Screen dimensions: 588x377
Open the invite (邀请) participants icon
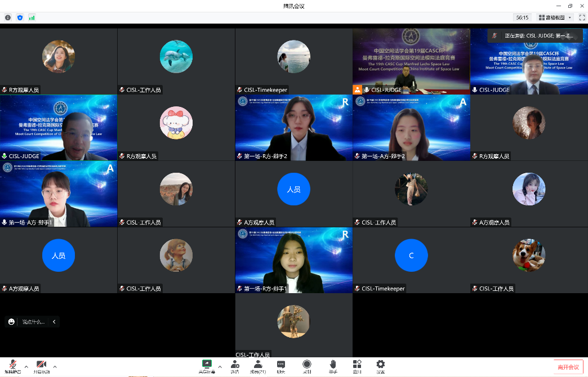pos(234,366)
